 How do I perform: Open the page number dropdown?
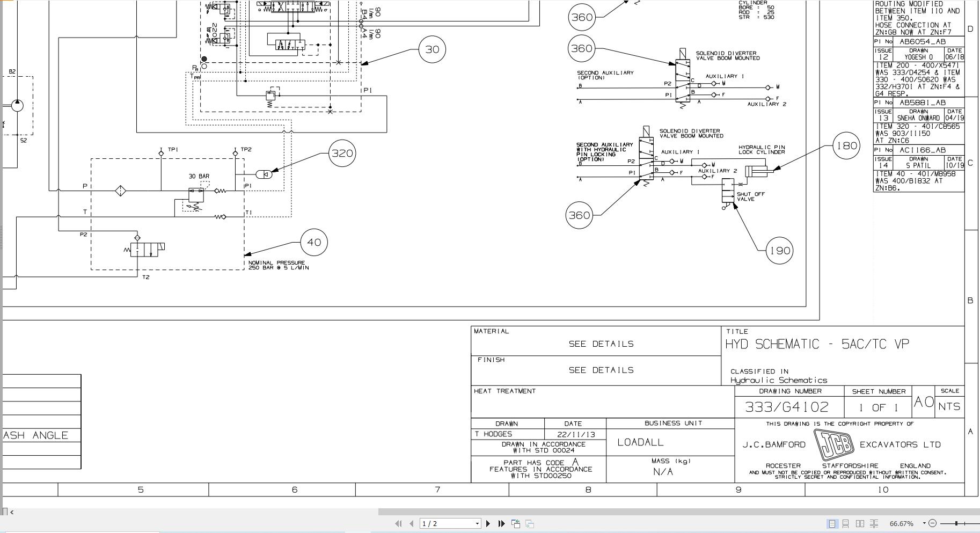click(477, 523)
